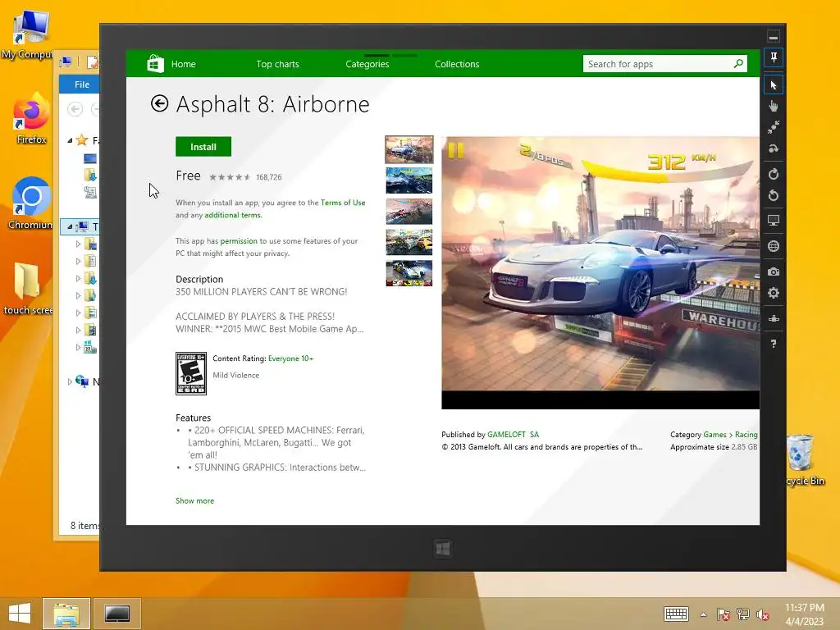
Task: Click the Action Center flag tray icon
Action: coord(723,614)
